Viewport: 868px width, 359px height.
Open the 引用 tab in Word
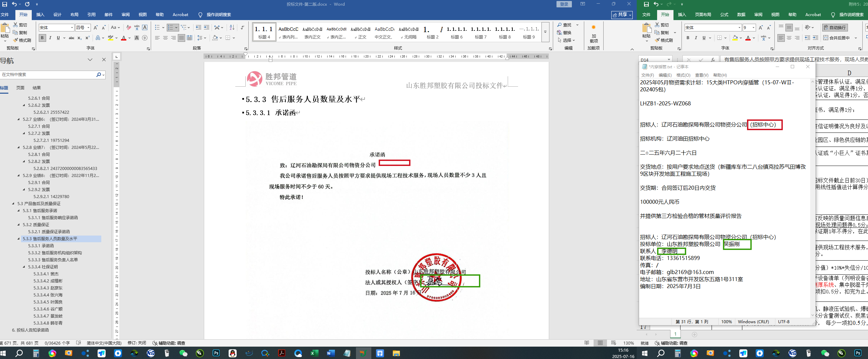[x=91, y=15]
